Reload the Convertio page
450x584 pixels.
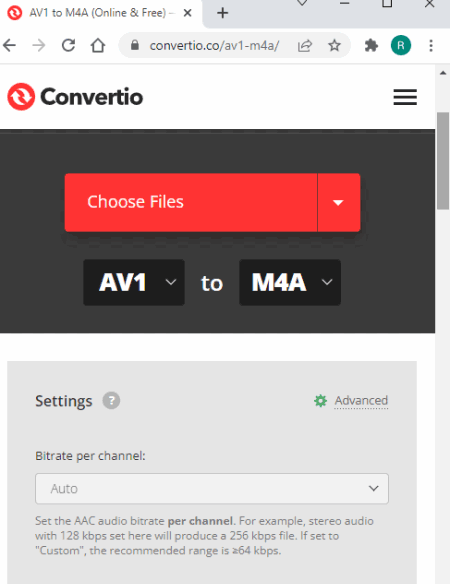69,45
